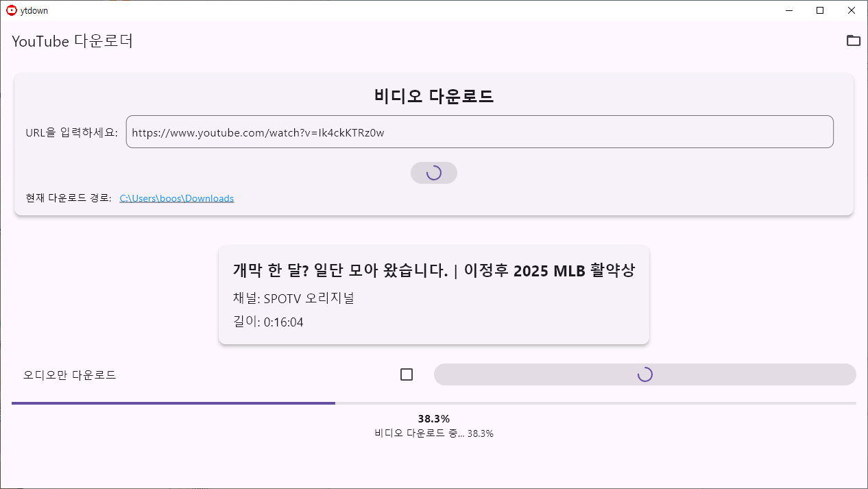The width and height of the screenshot is (868, 489).
Task: Maximize the ytdown window
Action: (x=820, y=10)
